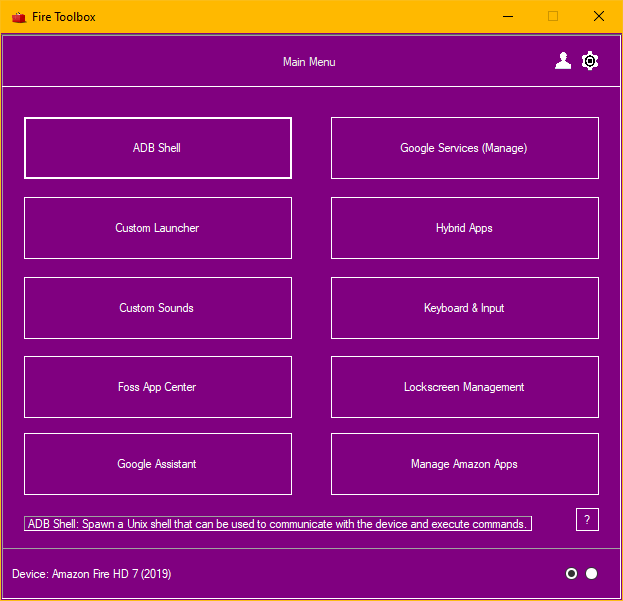Open Manage Amazon Apps
Image resolution: width=623 pixels, height=601 pixels.
(464, 464)
